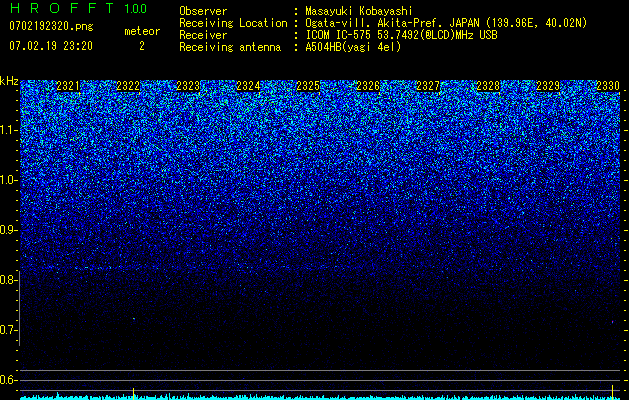Click the Receiving antenna label

[230, 47]
